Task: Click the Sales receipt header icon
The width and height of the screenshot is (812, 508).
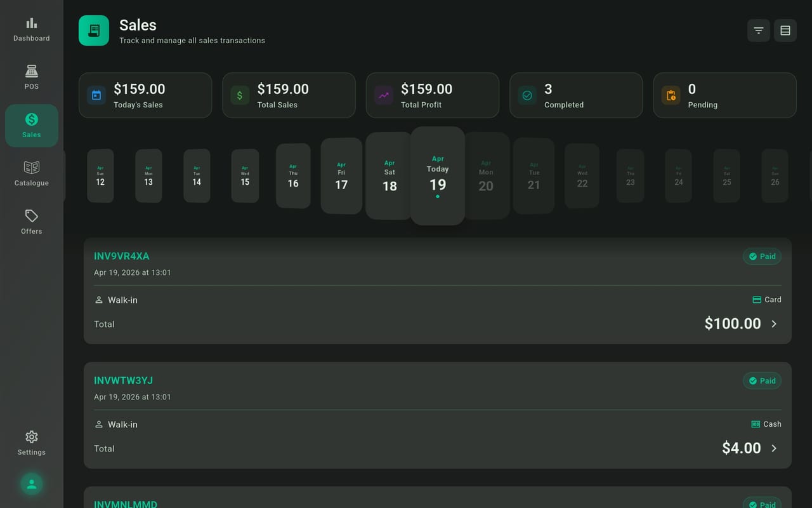Action: point(94,30)
